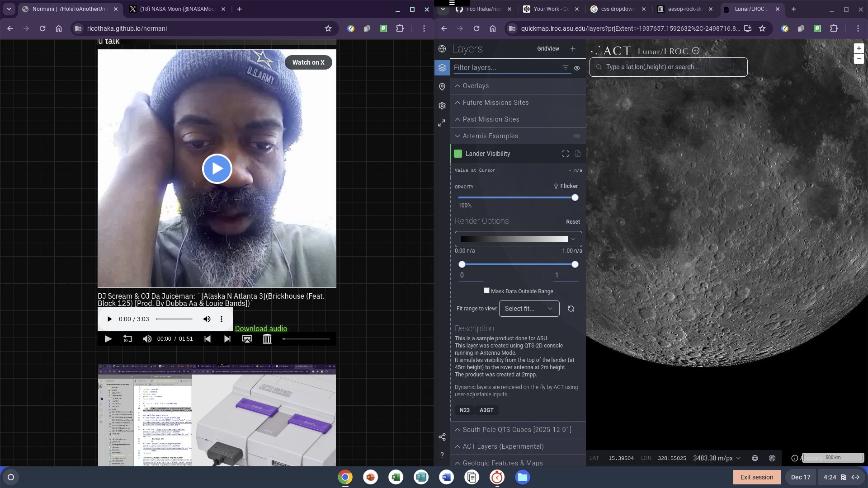
Task: Zoom in on the lunar map
Action: coord(859,48)
